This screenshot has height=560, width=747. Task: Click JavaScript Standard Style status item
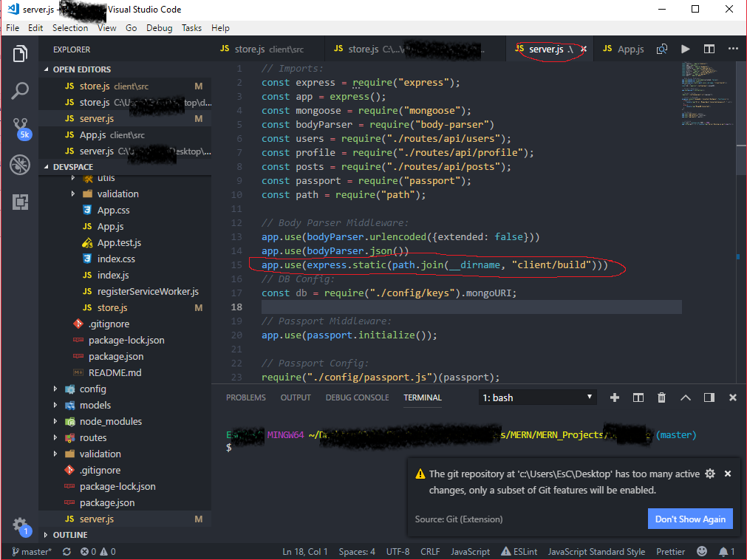coord(596,551)
